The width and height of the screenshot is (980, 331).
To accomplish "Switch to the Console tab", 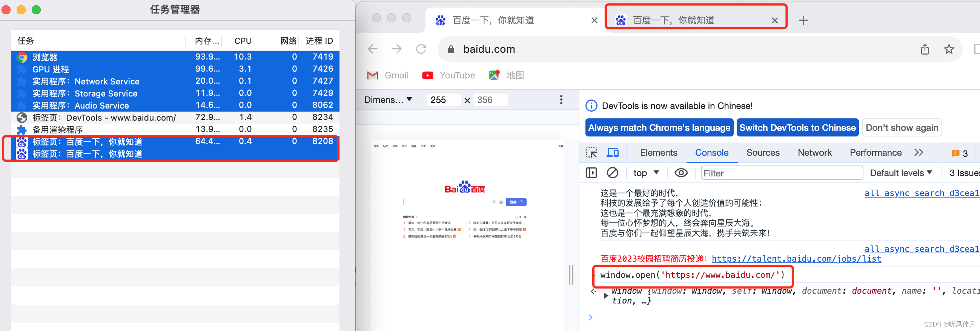I will [711, 153].
